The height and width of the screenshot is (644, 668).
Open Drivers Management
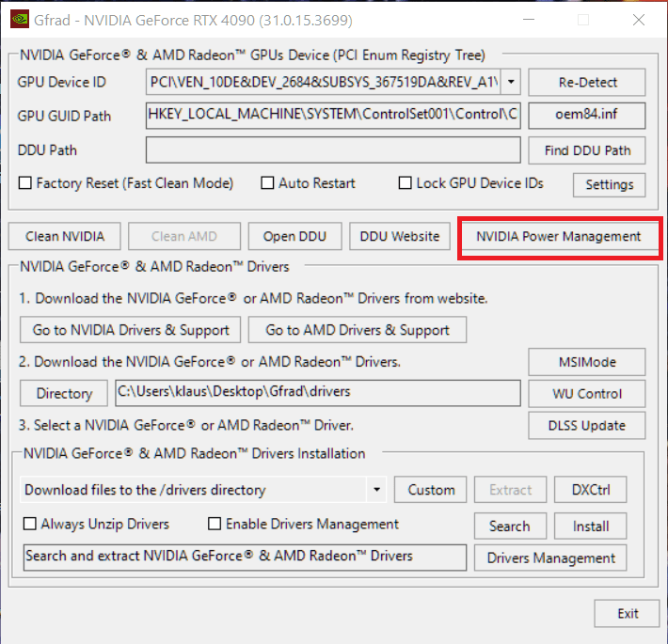[x=550, y=558]
